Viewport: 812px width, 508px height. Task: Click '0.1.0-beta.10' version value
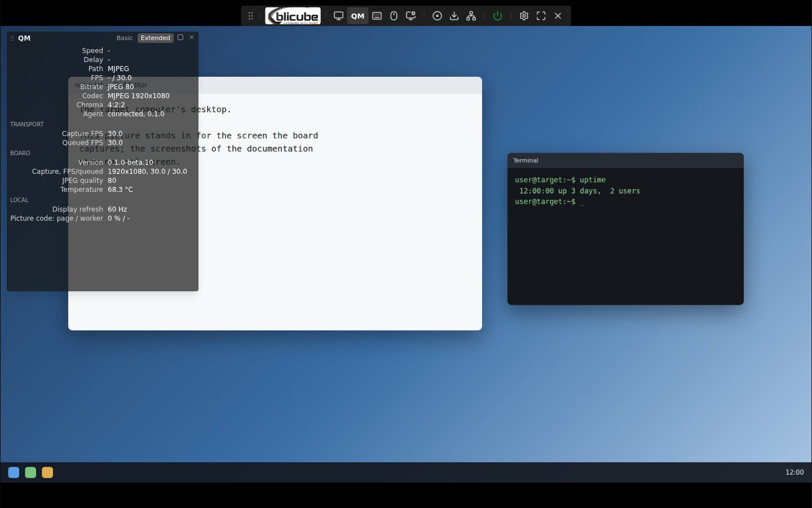(x=130, y=163)
